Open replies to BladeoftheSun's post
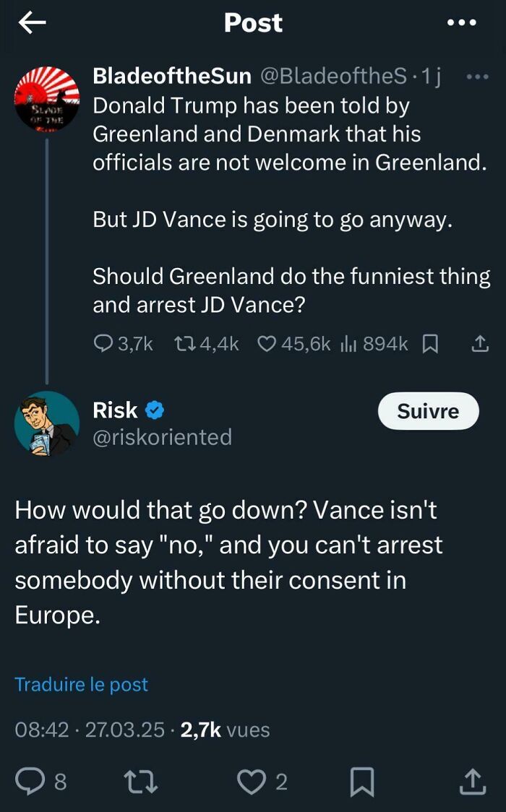506x812 pixels. [106, 344]
